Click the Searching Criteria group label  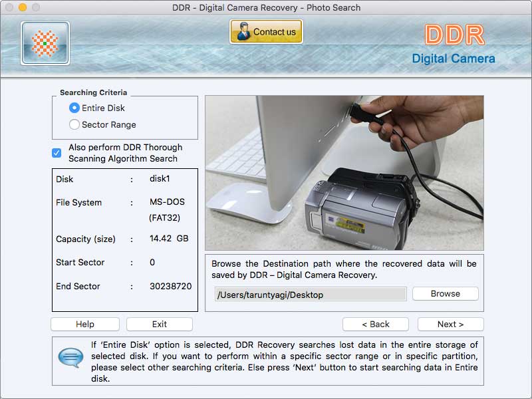(x=93, y=92)
